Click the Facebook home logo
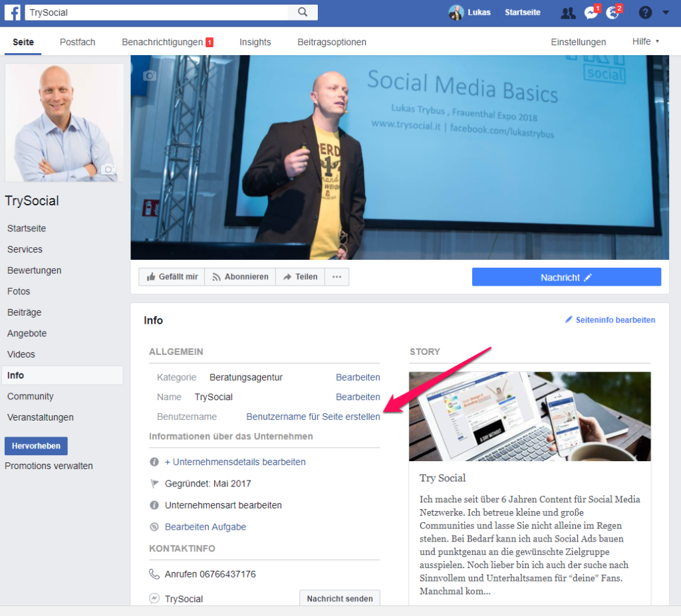Image resolution: width=681 pixels, height=616 pixels. [13, 12]
